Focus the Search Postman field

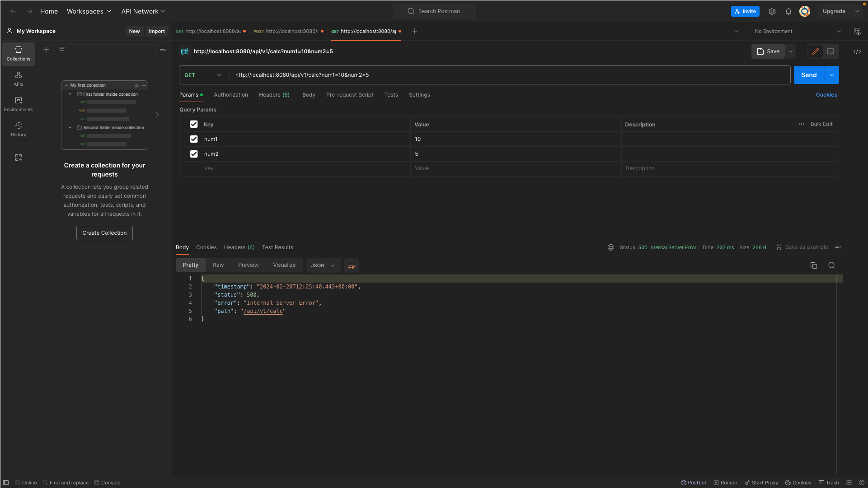point(434,11)
